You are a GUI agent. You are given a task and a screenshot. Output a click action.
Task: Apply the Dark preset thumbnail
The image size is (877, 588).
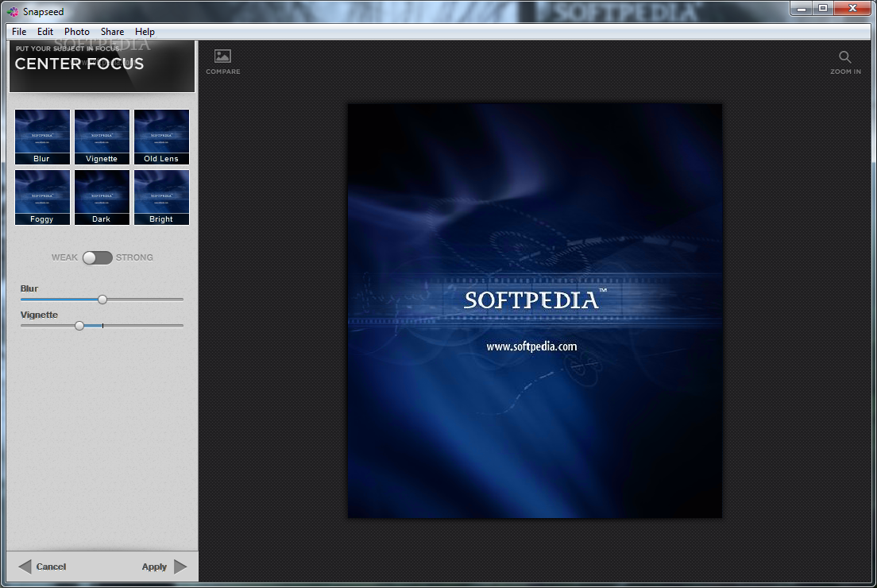pos(102,197)
